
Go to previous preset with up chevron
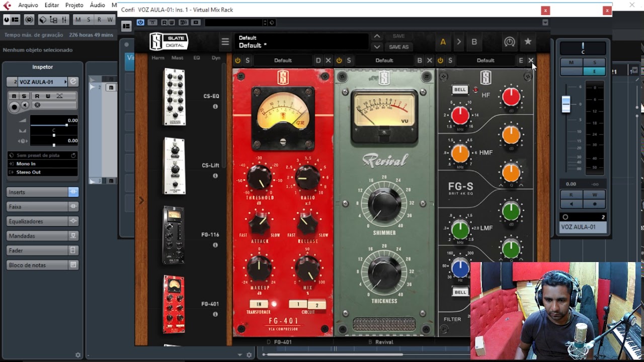click(x=377, y=36)
